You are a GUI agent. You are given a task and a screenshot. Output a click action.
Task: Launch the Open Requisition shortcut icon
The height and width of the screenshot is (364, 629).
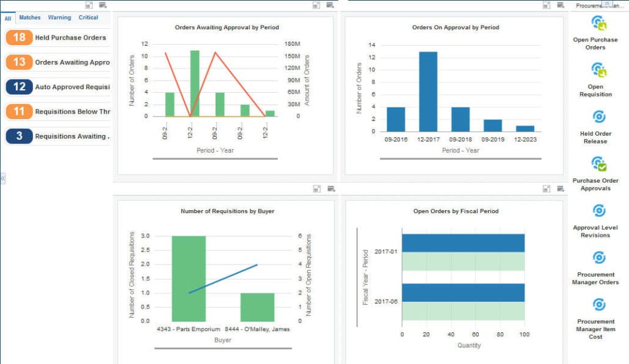(598, 70)
